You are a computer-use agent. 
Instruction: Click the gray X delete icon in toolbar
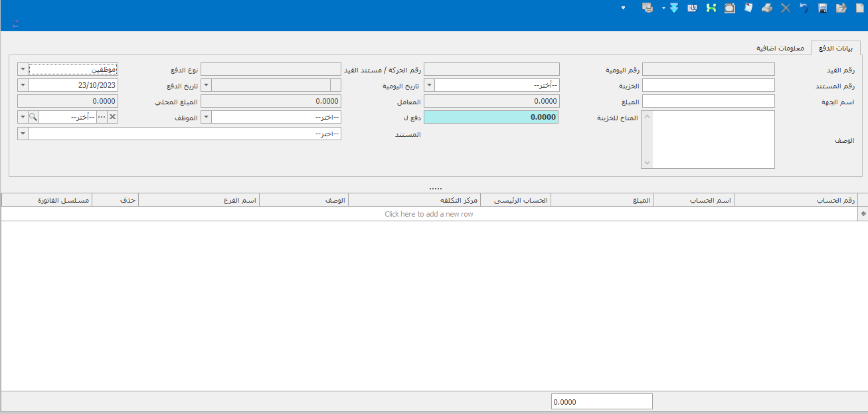785,8
